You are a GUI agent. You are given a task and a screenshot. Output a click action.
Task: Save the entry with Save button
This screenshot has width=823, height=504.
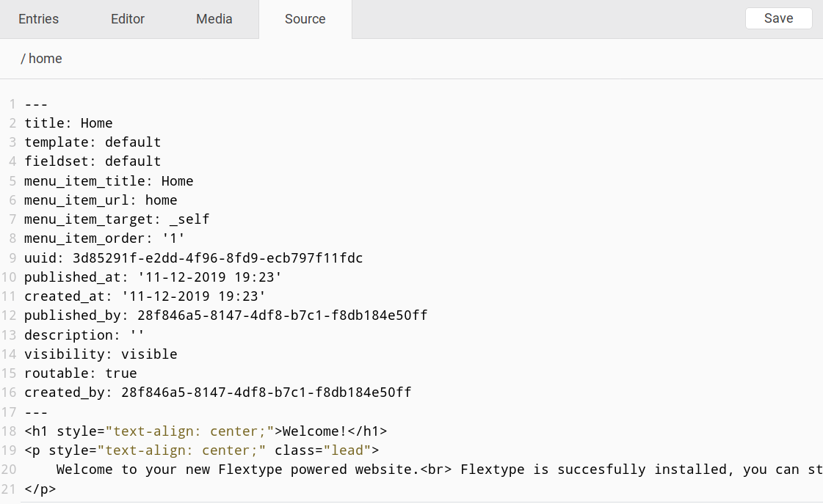tap(778, 18)
